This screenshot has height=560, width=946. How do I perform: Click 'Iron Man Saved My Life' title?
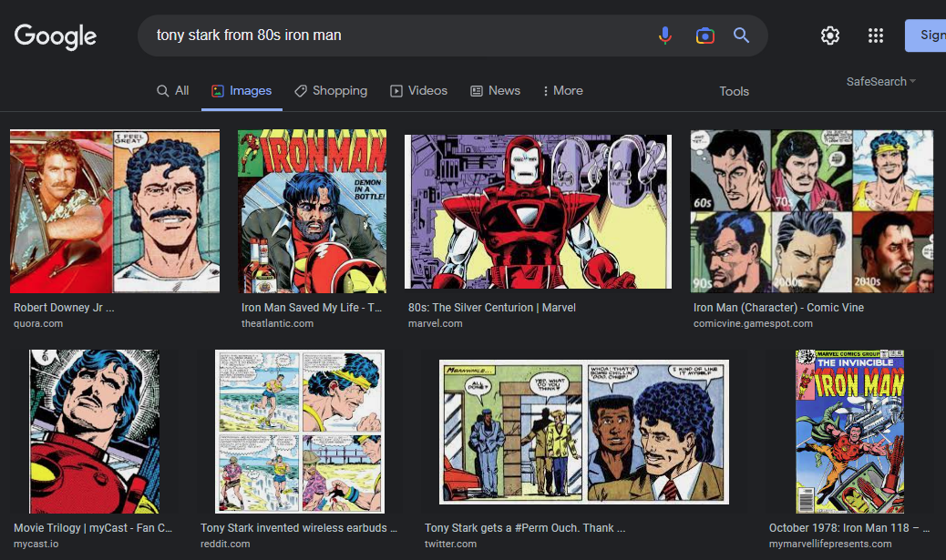coord(312,308)
